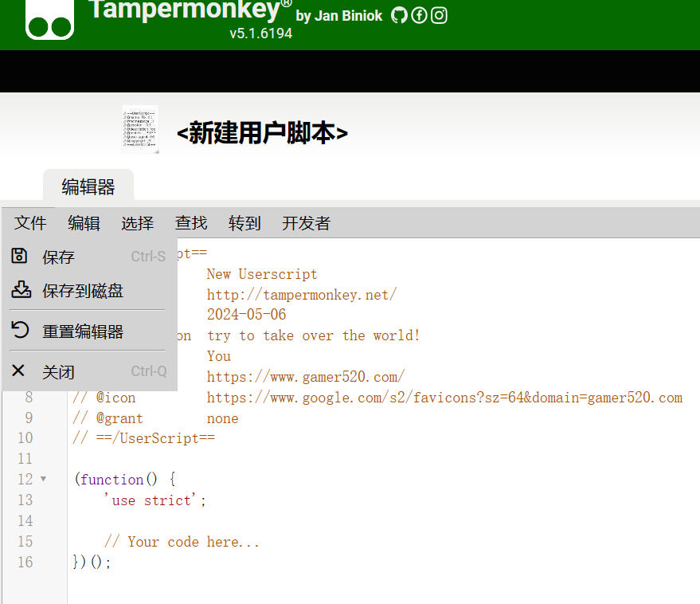
Task: Click line number 14 in the gutter
Action: [x=25, y=520]
